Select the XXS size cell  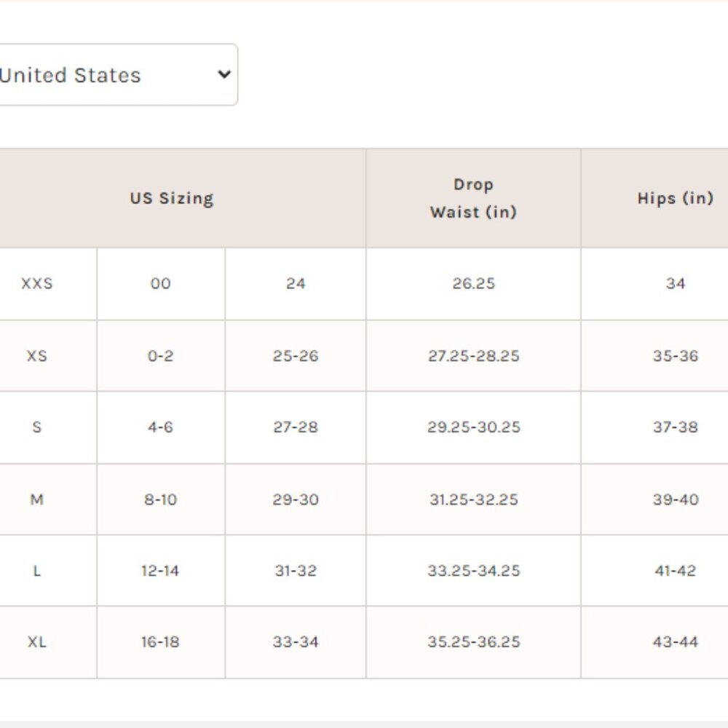pos(37,283)
